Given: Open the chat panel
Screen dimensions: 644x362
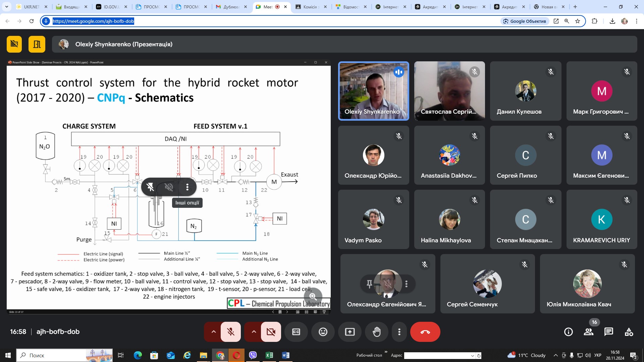Looking at the screenshot, I should pos(608,332).
